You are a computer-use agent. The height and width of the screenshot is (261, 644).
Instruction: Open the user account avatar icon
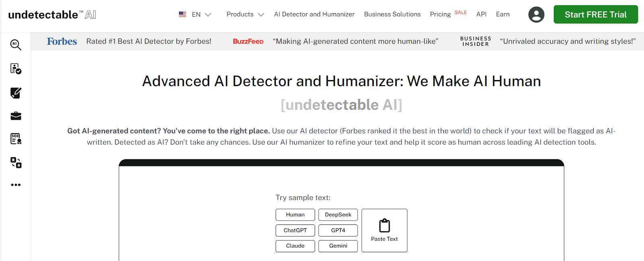(536, 14)
